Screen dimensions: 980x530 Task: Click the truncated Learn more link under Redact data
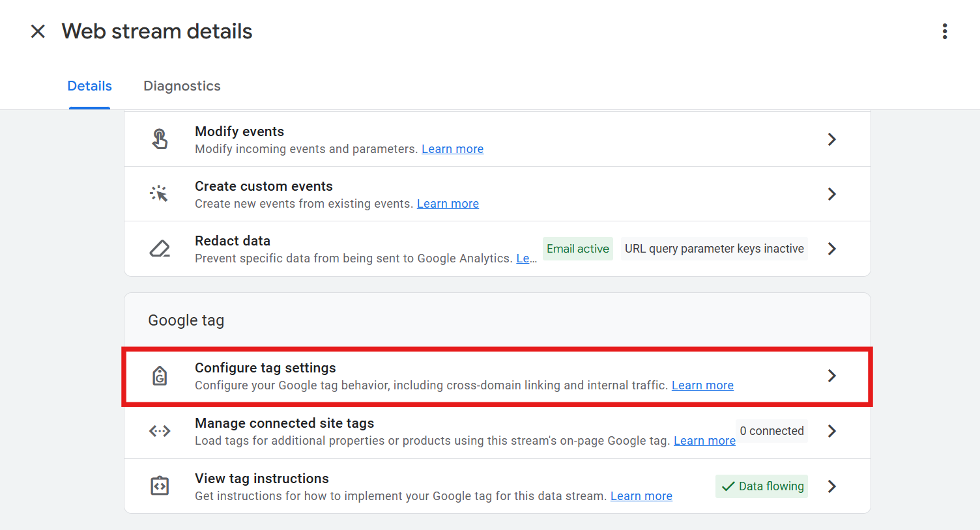526,258
